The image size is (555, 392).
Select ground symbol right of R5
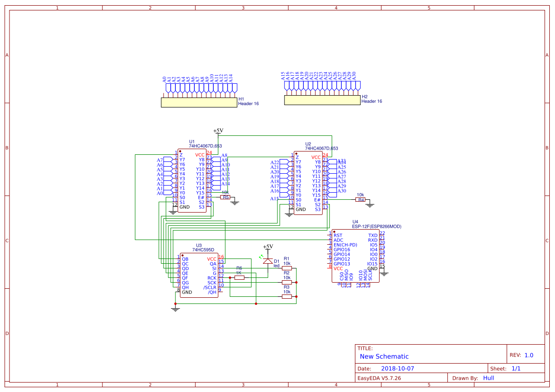tap(235, 203)
